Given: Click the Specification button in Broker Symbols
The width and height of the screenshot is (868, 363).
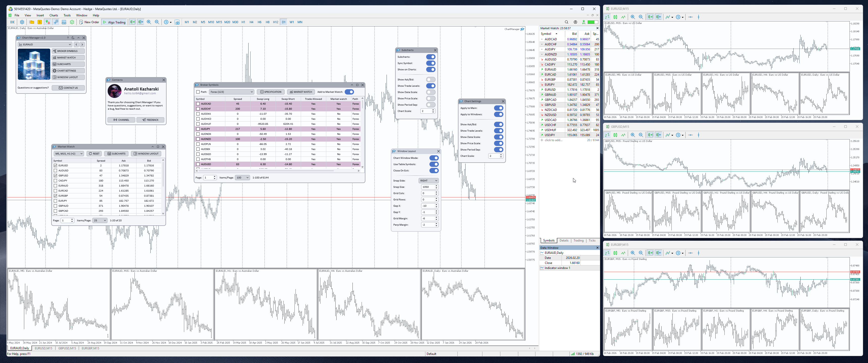Looking at the screenshot, I should pyautogui.click(x=270, y=92).
